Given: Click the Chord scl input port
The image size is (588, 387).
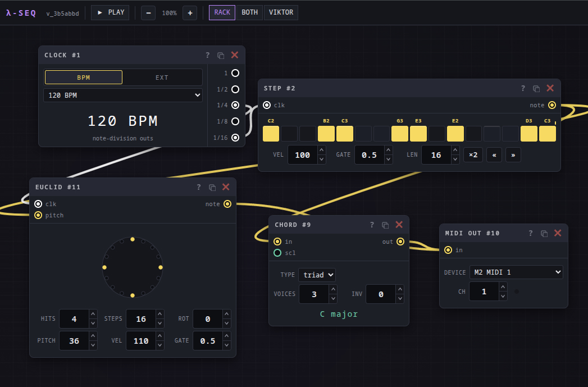Looking at the screenshot, I should coord(277,253).
